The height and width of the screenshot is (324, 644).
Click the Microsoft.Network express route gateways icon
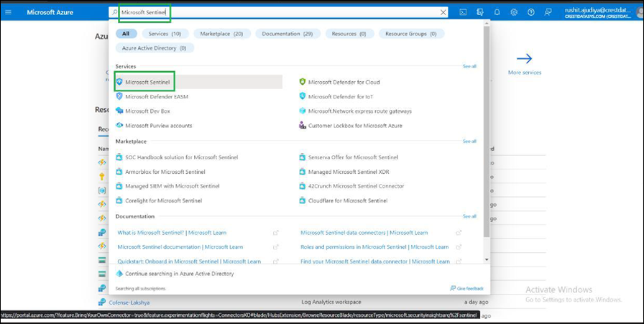click(x=303, y=111)
